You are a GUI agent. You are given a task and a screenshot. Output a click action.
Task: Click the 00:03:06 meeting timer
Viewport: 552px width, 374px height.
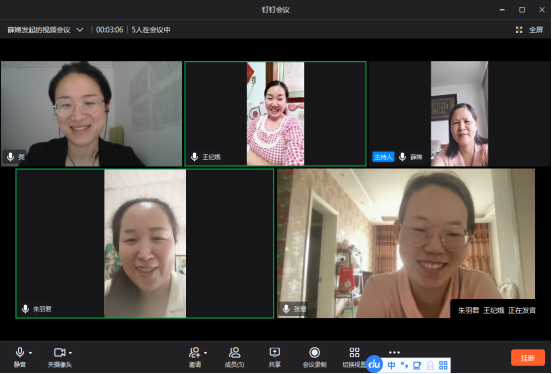click(109, 30)
